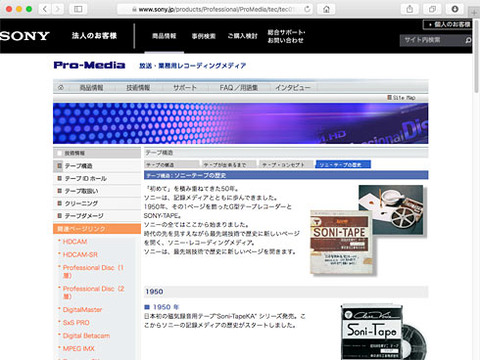
Task: Go back with Safari's back arrow
Action: point(45,9)
